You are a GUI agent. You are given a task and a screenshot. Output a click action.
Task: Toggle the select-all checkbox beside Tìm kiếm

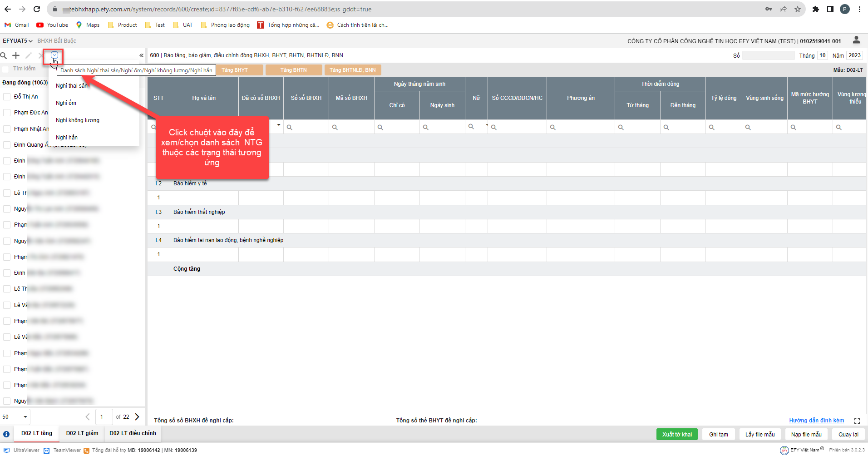tap(6, 69)
